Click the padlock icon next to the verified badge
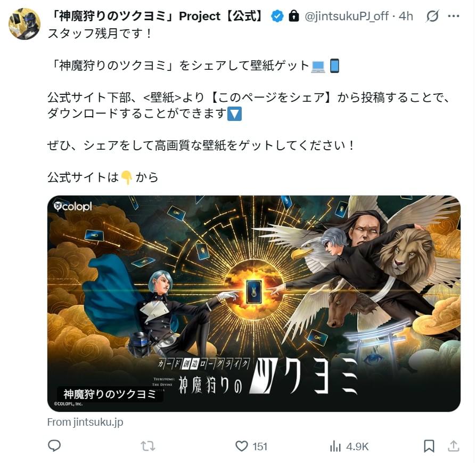 tap(293, 16)
